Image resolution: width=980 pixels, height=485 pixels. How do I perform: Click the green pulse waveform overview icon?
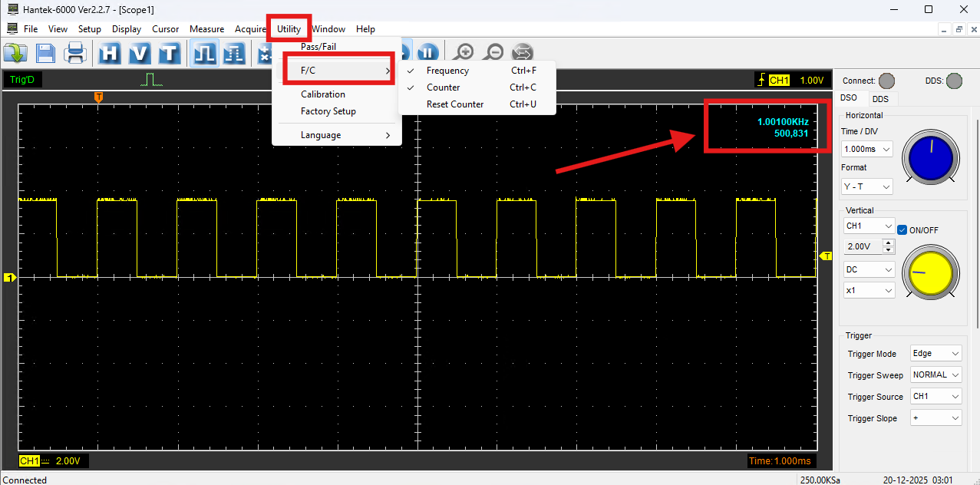click(x=151, y=80)
